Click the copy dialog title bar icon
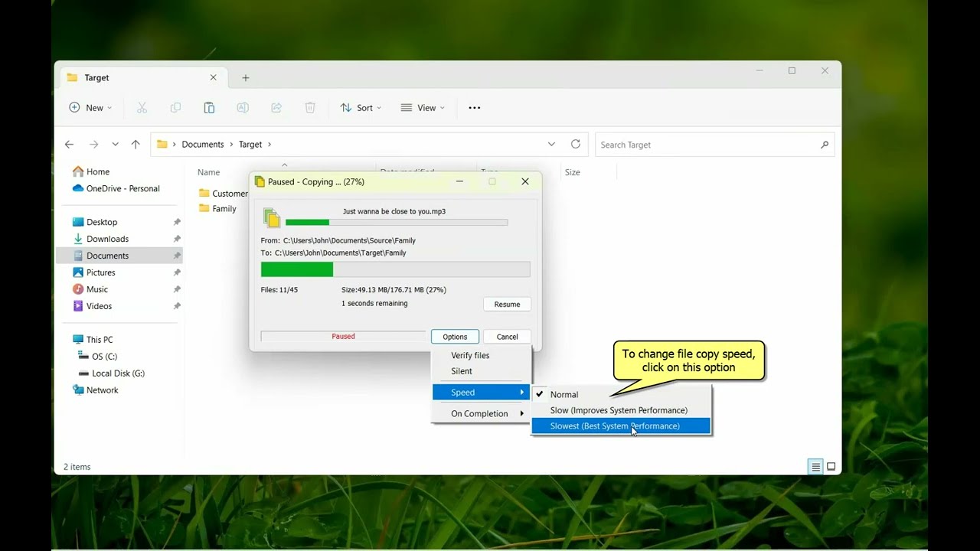The width and height of the screenshot is (980, 551). click(260, 182)
